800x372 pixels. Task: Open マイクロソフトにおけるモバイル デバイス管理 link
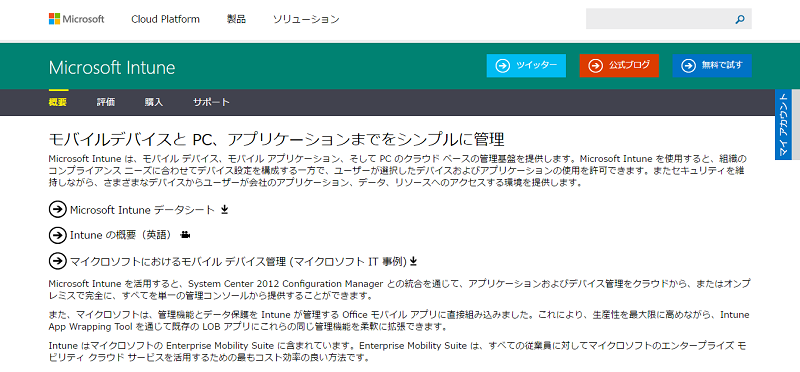238,261
